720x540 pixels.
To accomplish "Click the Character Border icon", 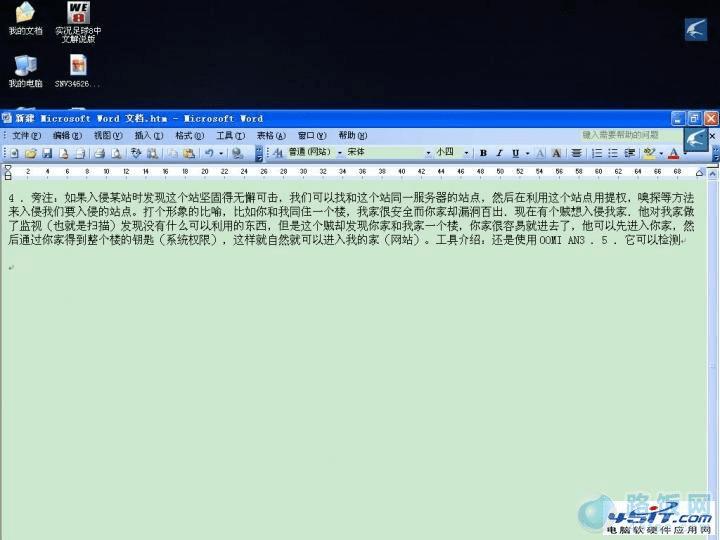I will pos(540,153).
